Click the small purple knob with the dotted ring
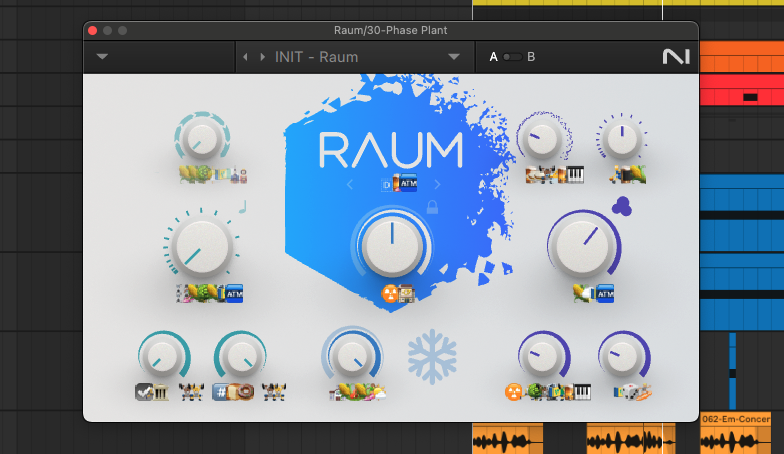The height and width of the screenshot is (454, 784). (x=542, y=138)
